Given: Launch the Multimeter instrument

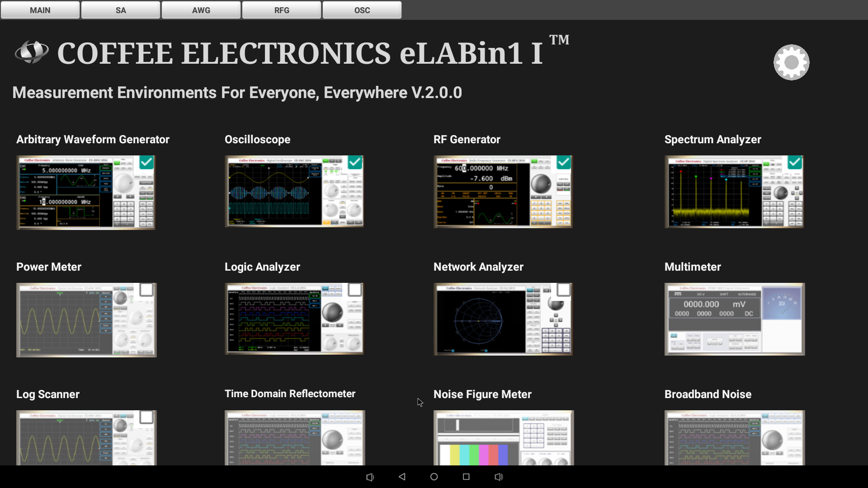Looking at the screenshot, I should [735, 319].
